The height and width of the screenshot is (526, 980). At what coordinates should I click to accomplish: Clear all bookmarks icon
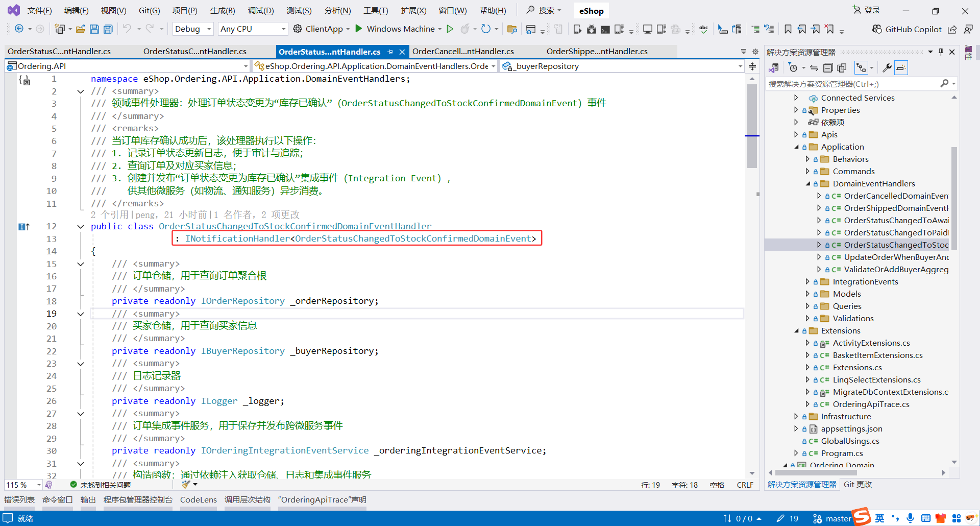coord(829,29)
